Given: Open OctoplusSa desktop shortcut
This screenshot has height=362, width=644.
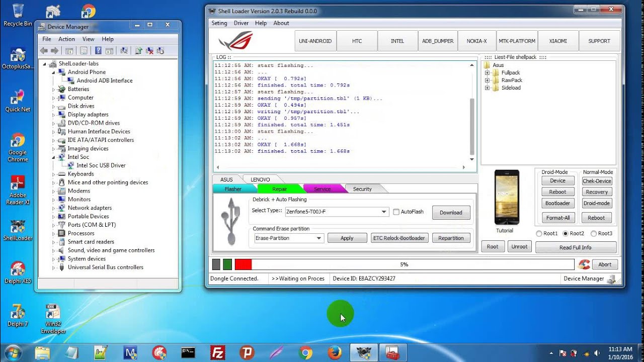Looking at the screenshot, I should coord(18,58).
